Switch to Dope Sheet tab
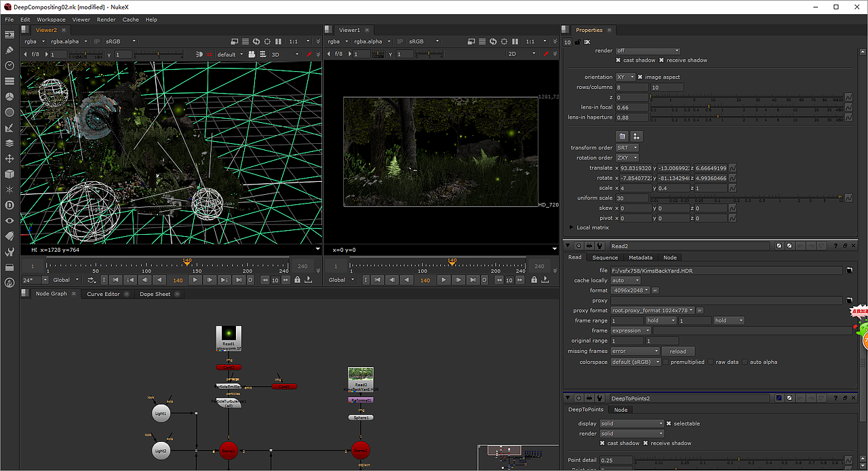Viewport: 868px width, 471px height. (x=155, y=294)
